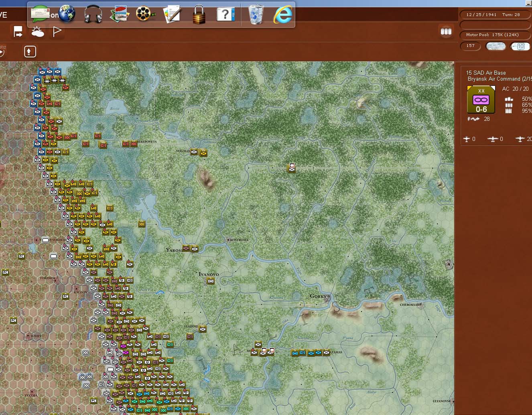Click the Bryansk Air Command HQ link
The image size is (532, 415).
(x=500, y=79)
